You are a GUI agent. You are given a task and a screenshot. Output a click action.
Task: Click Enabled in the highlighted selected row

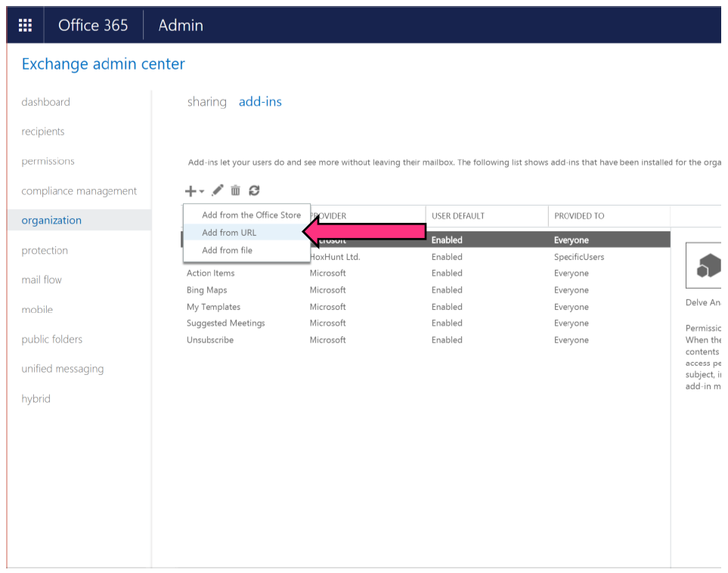pos(447,240)
